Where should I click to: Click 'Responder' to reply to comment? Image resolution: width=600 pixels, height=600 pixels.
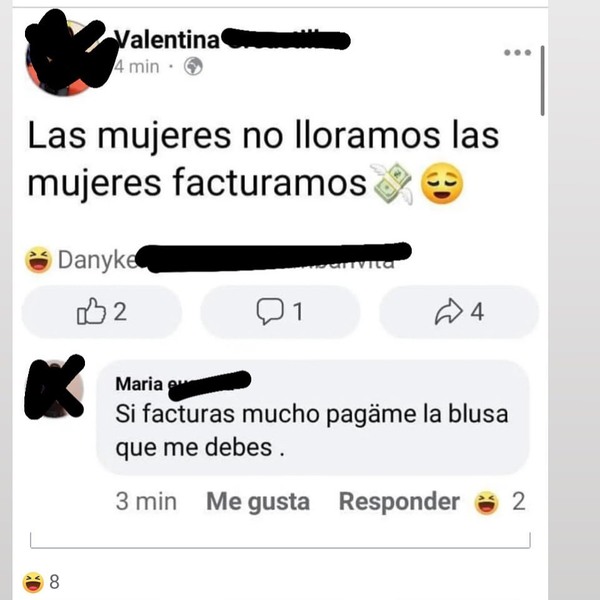[399, 501]
